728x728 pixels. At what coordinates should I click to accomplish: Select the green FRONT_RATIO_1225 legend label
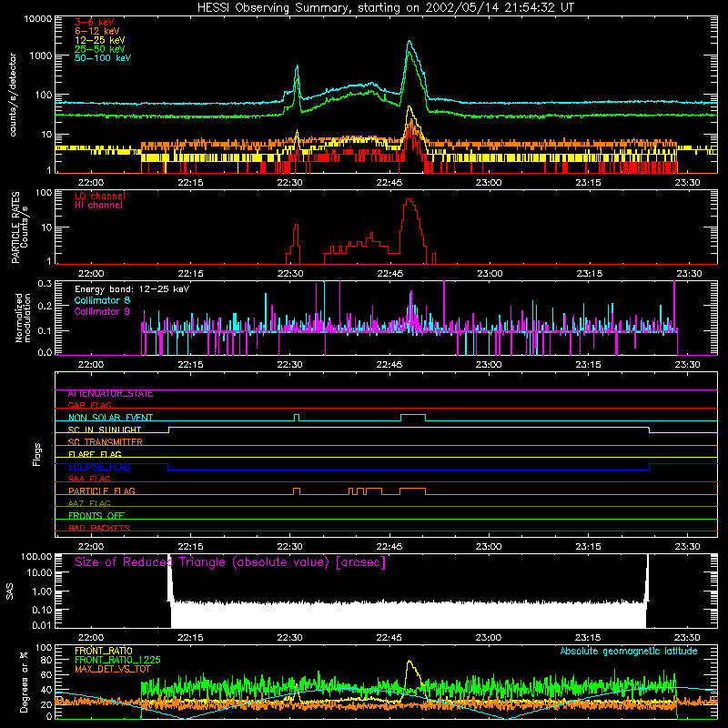click(117, 660)
